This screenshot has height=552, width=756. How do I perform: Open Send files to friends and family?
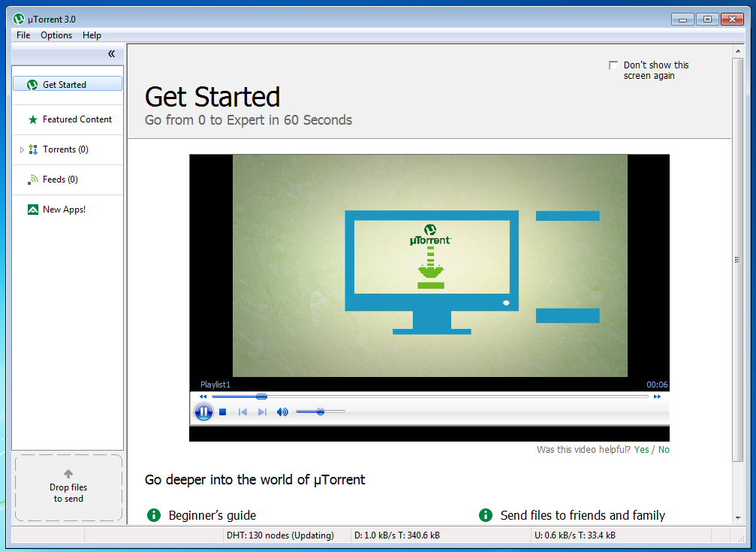click(x=583, y=515)
